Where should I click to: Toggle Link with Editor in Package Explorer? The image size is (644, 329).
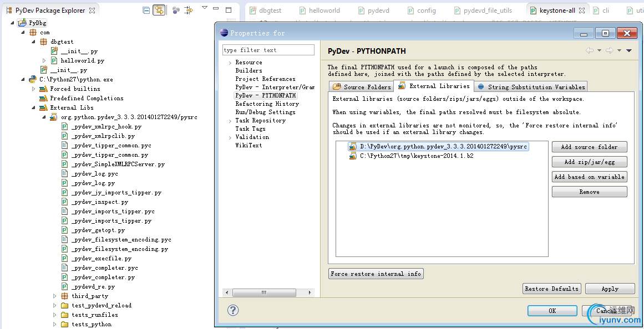(159, 10)
